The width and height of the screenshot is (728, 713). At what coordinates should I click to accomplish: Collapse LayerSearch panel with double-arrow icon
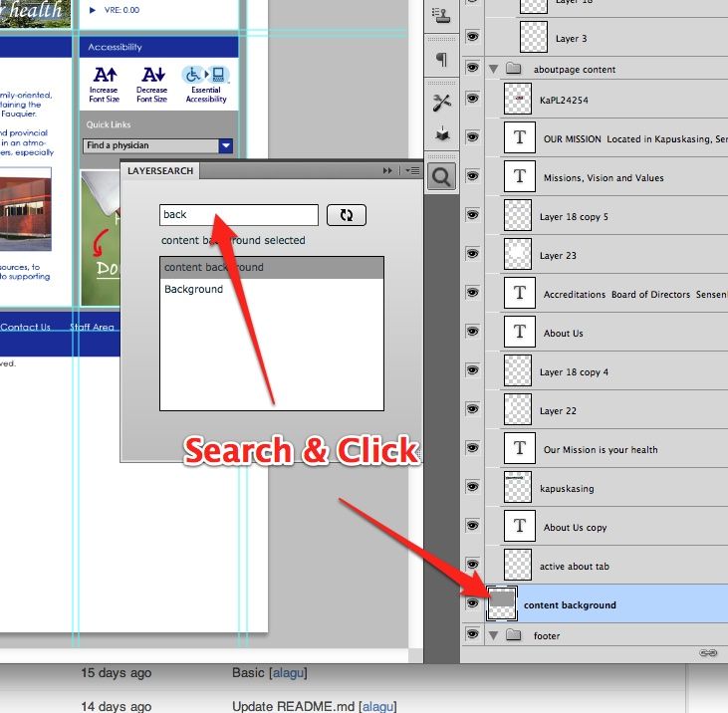click(387, 171)
